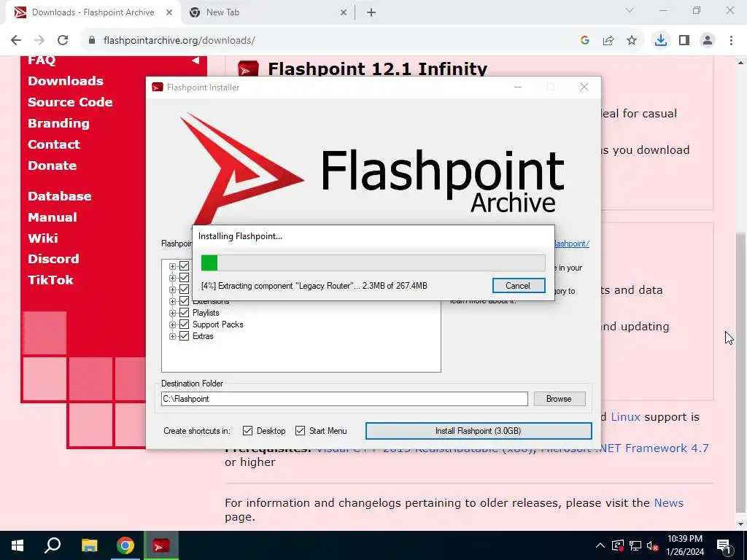Viewport: 747px width, 560px height.
Task: Open the Chrome downloads icon
Action: tap(661, 41)
